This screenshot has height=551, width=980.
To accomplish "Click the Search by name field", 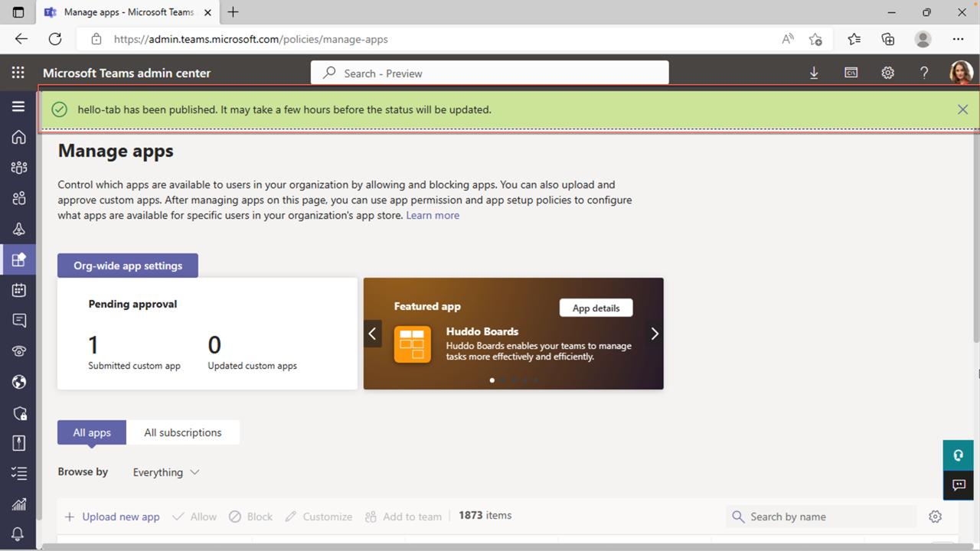I will 821,517.
